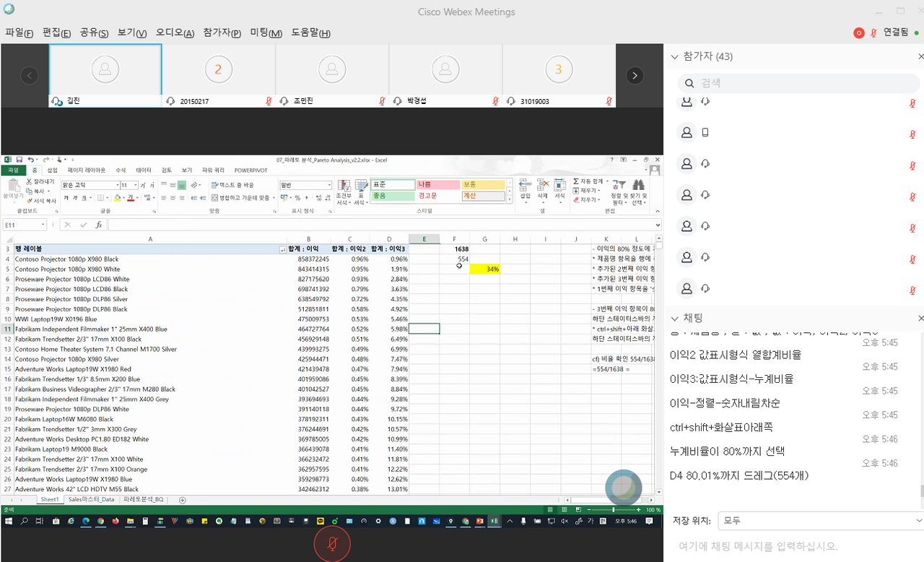Switch to the Sales마스터_Data sheet tab
Viewport: 924px width, 562px height.
[x=91, y=500]
